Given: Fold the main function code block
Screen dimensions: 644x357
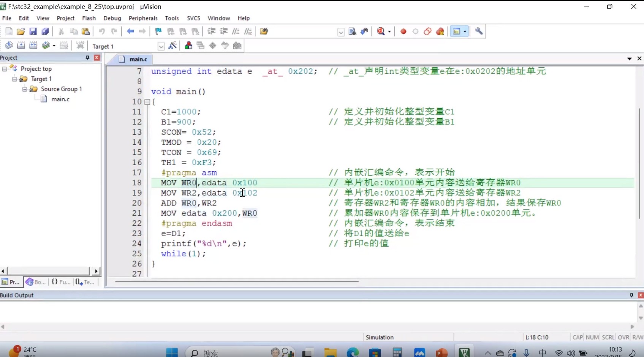Looking at the screenshot, I should [147, 102].
